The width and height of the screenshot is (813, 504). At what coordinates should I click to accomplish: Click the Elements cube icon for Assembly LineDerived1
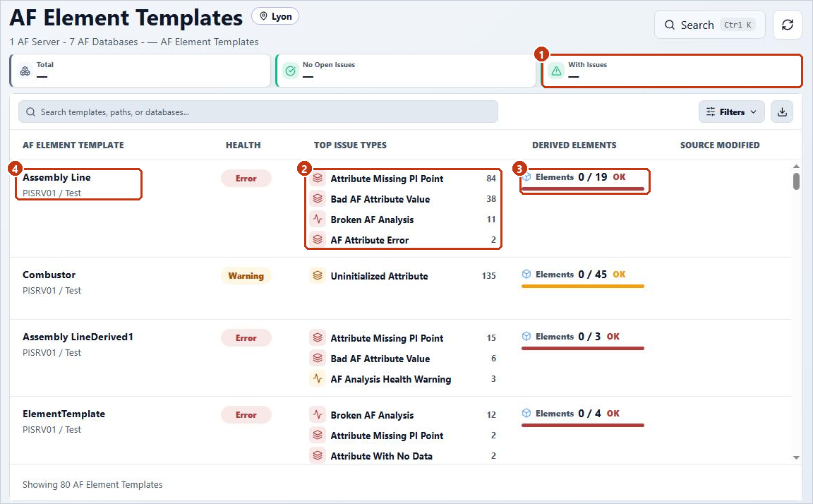click(x=526, y=337)
